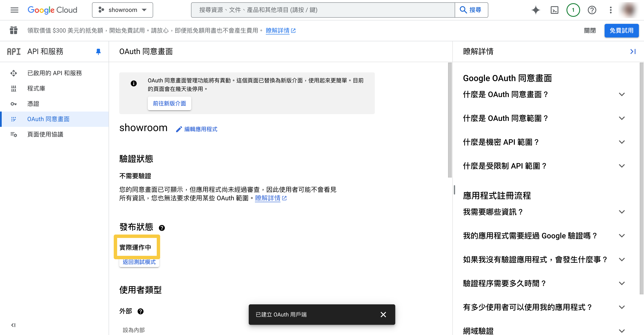Click the pencil edit icon beside showroom
The height and width of the screenshot is (335, 644).
179,129
